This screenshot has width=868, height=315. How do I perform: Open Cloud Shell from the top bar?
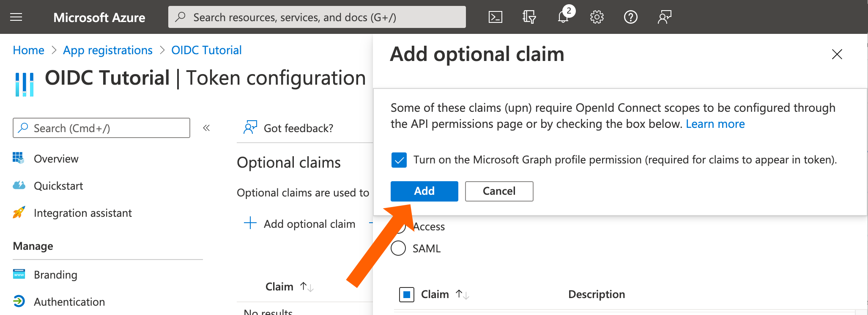495,17
